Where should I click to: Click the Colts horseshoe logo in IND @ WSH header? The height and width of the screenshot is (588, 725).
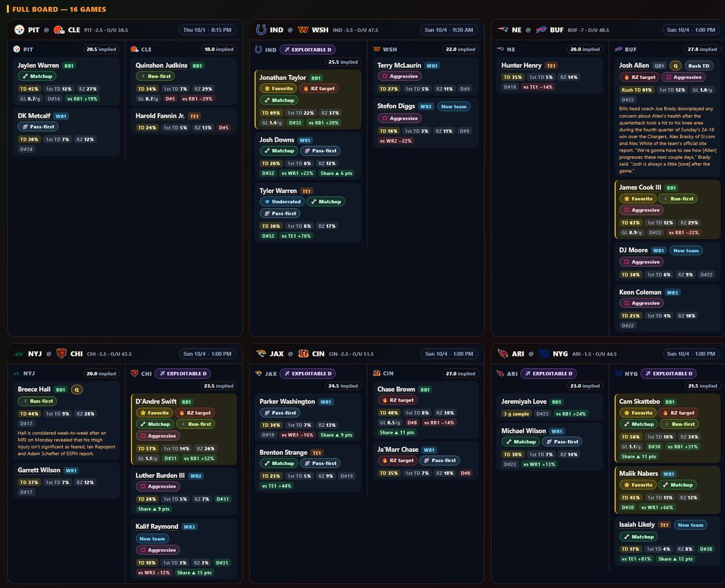261,30
